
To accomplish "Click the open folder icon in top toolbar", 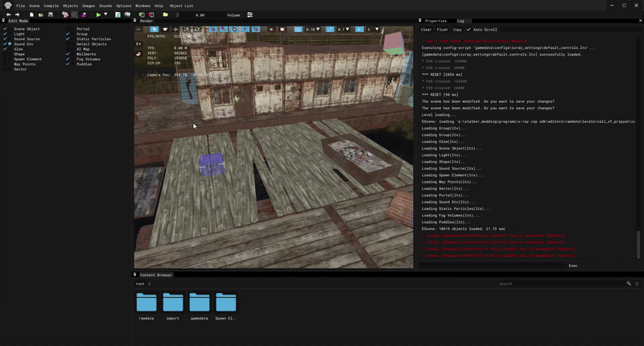I will (x=165, y=14).
